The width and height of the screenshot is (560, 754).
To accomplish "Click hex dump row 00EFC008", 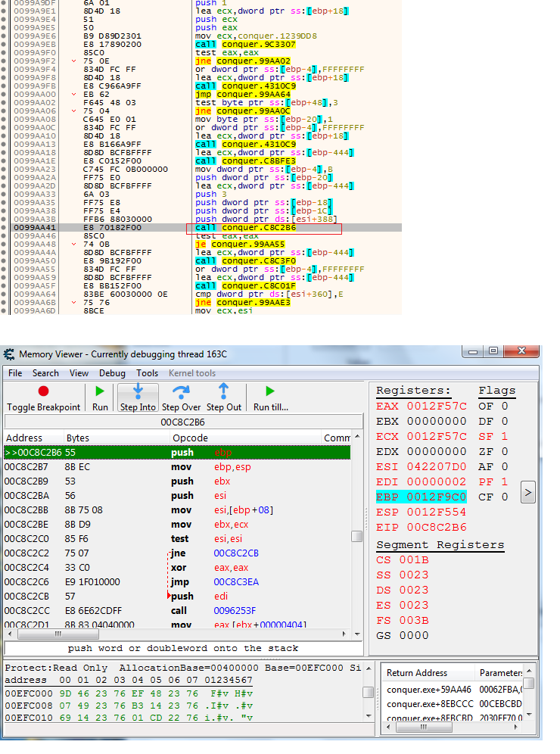I will (129, 706).
